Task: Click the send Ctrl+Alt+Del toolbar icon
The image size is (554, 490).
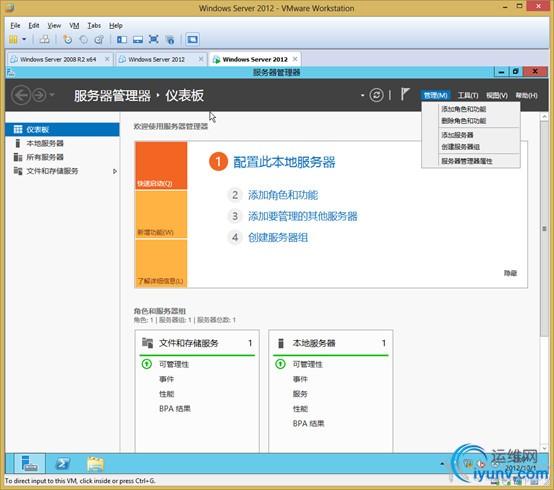Action: click(45, 39)
